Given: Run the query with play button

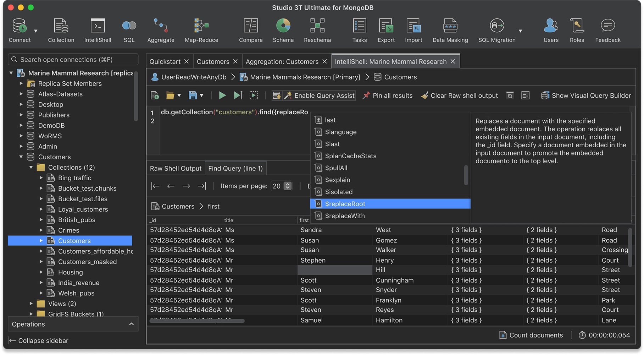Looking at the screenshot, I should click(222, 95).
